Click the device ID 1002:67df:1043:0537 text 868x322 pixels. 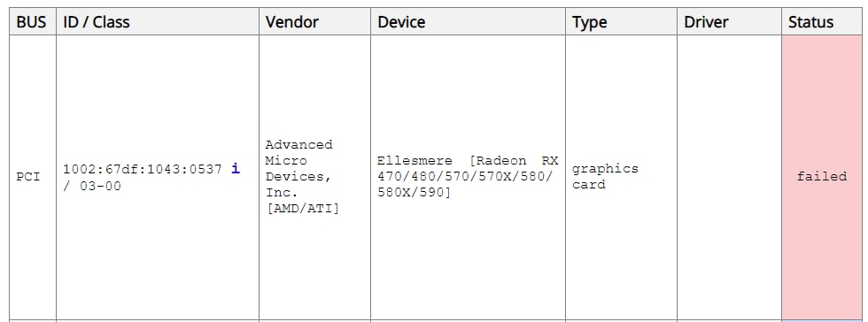point(143,169)
